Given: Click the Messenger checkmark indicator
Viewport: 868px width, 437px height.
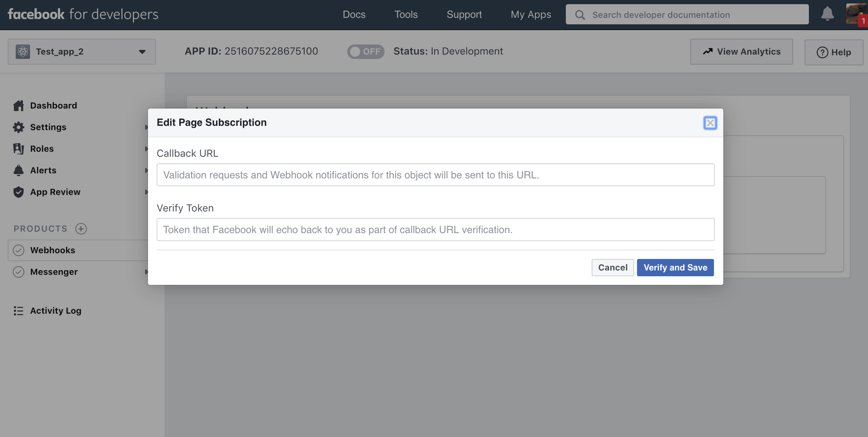Looking at the screenshot, I should tap(18, 272).
